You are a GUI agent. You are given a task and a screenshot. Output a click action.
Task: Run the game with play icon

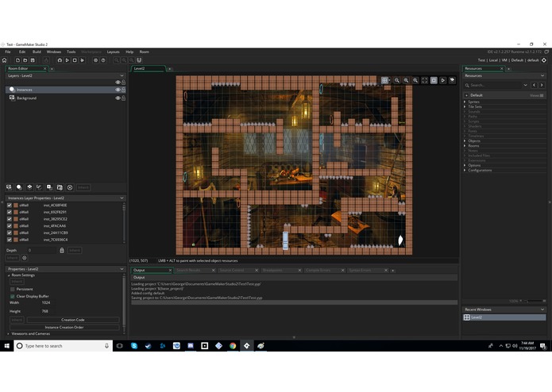coord(68,60)
